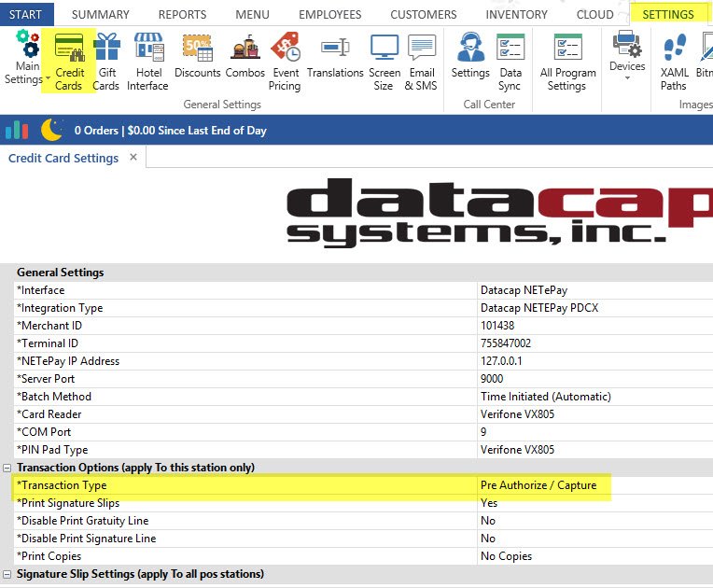Open the Hotel Interface settings
Image resolution: width=713 pixels, height=588 pixels.
tap(148, 61)
